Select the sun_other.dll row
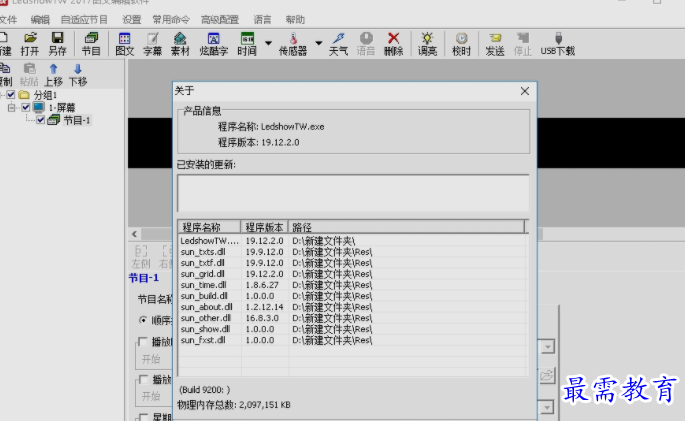Image resolution: width=685 pixels, height=421 pixels. 353,318
